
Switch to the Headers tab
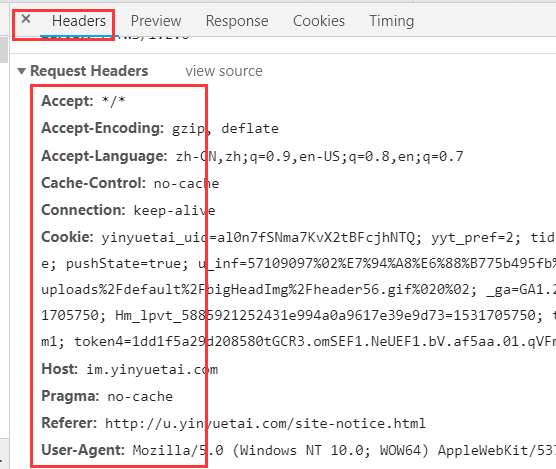(x=79, y=21)
